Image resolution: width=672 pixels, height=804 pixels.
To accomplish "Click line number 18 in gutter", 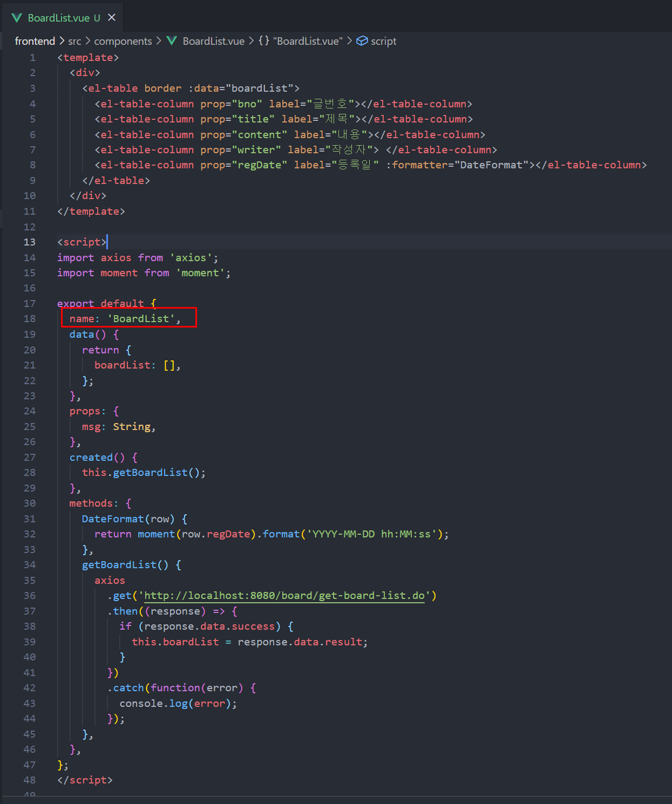I will pyautogui.click(x=30, y=319).
